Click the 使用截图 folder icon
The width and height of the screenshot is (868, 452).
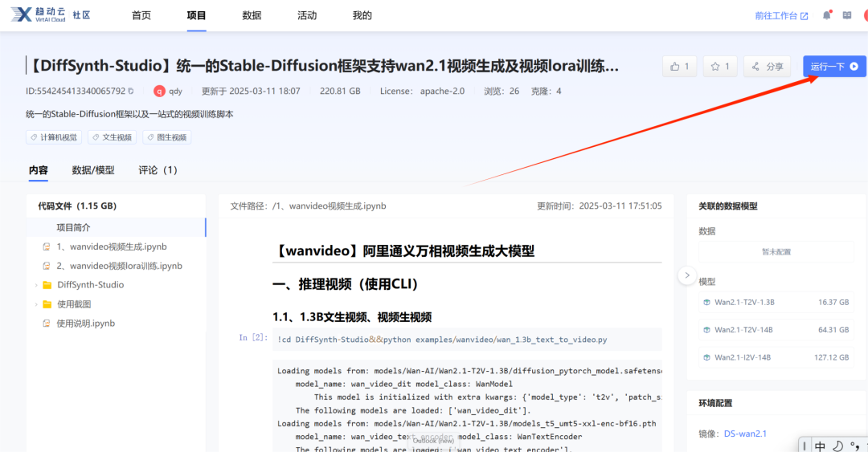47,304
